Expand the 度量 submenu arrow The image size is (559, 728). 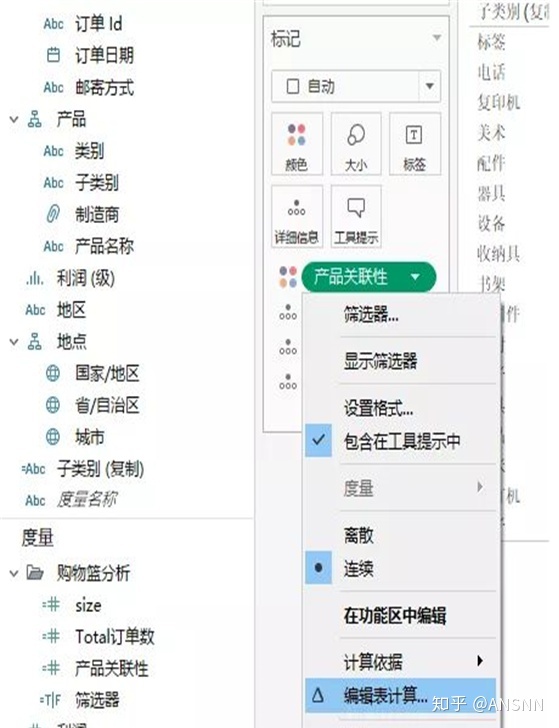480,487
